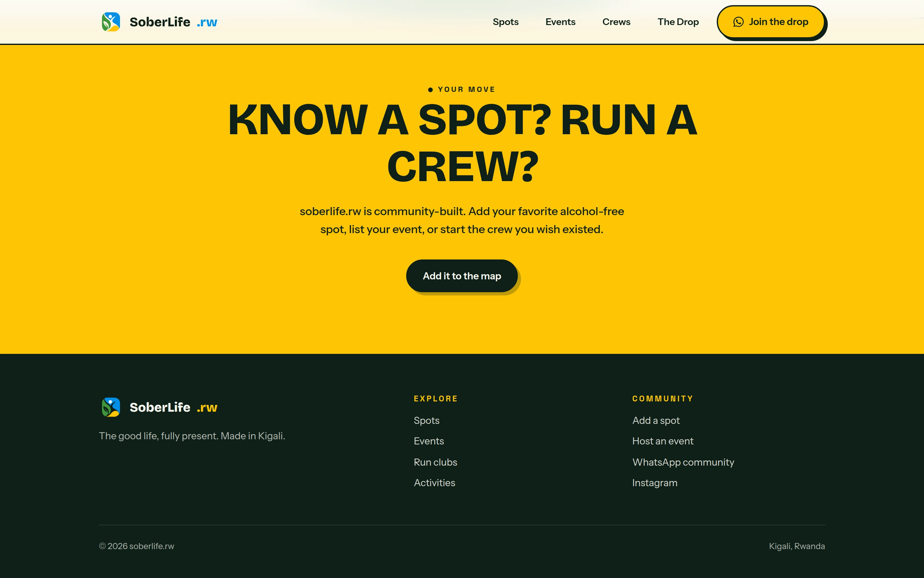Click the SoberLife .rw header wordmark
This screenshot has width=924, height=578.
(x=173, y=22)
